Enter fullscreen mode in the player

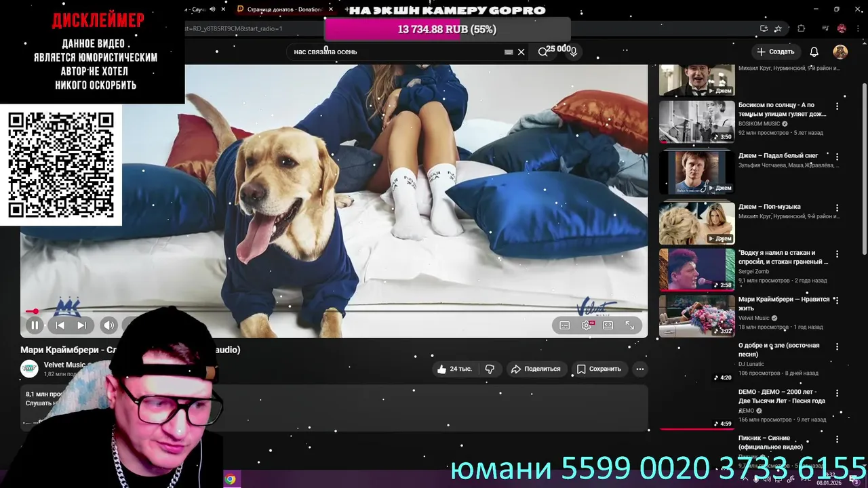click(630, 325)
